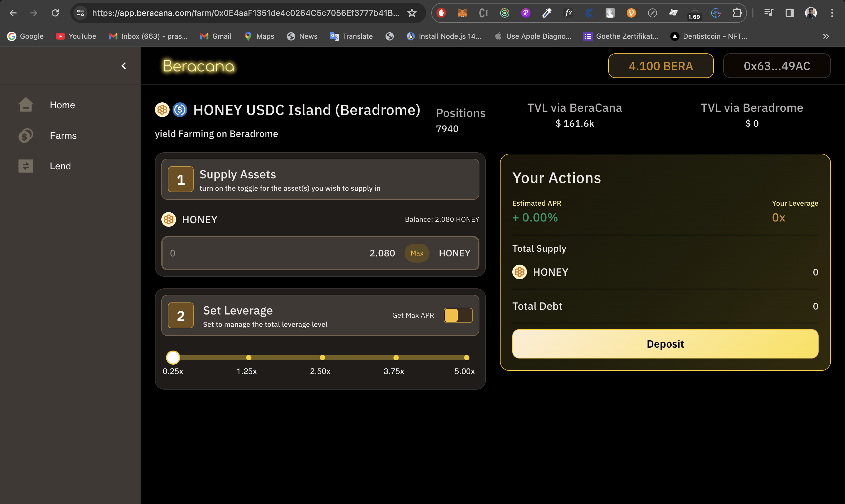
Task: Click the Max button for HONEY
Action: (417, 253)
